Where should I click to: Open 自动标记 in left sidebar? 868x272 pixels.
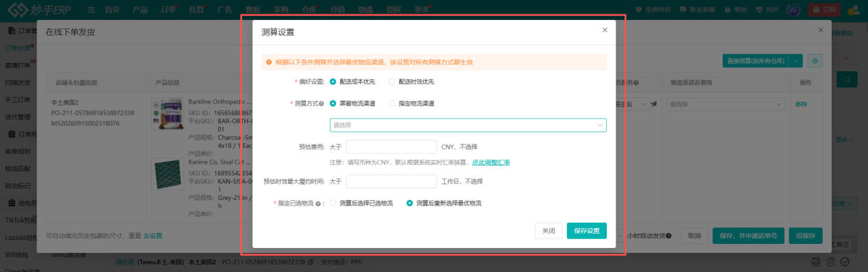tap(18, 185)
